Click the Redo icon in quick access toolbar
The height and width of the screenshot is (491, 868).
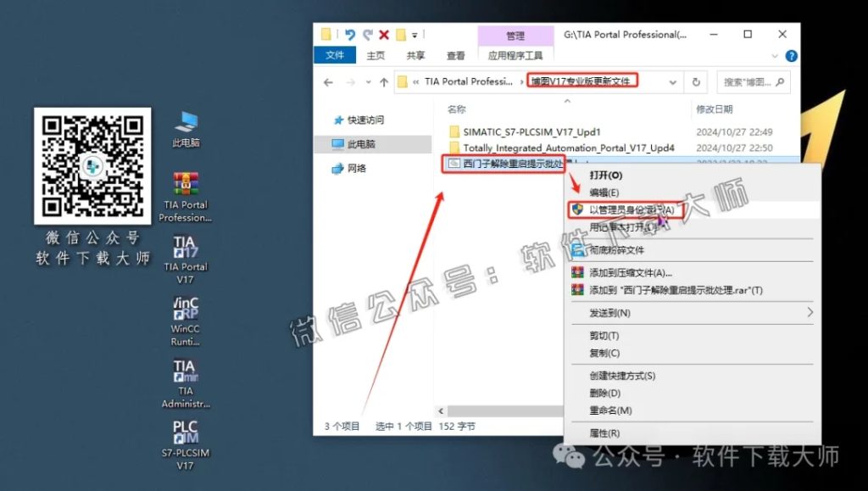pyautogui.click(x=367, y=35)
